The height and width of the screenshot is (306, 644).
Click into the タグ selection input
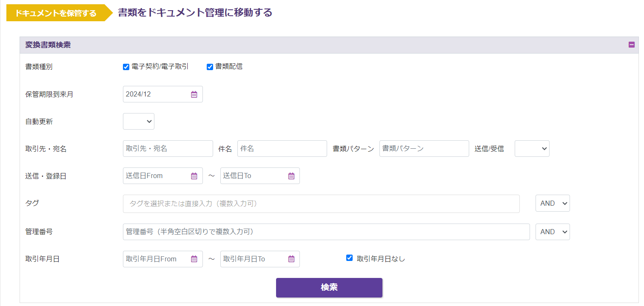tap(321, 204)
